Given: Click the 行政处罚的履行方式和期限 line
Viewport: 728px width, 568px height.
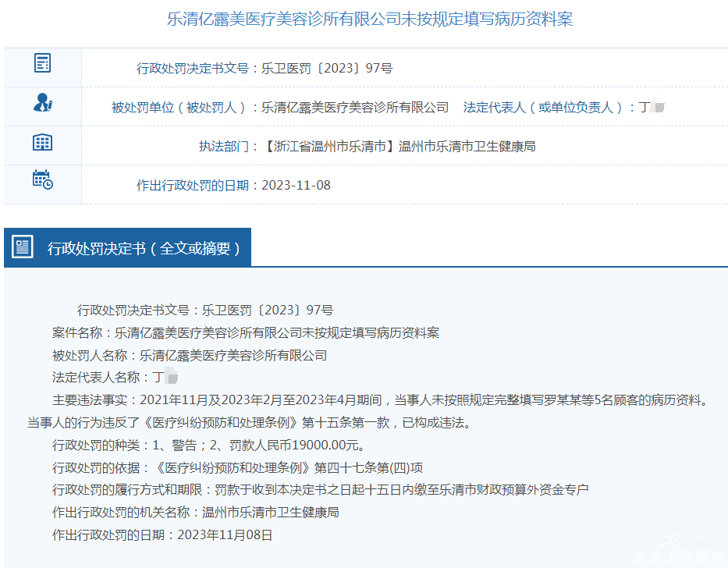Looking at the screenshot, I should click(320, 490).
